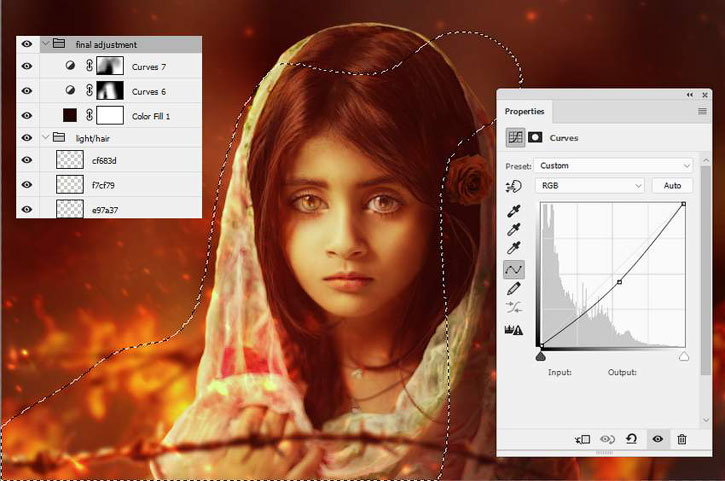Image resolution: width=725 pixels, height=481 pixels.
Task: Select the cf683d layer thumbnail
Action: tap(70, 160)
